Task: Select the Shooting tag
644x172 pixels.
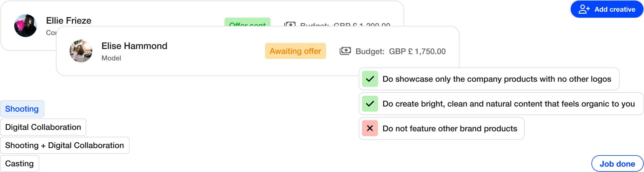Action: coord(22,109)
